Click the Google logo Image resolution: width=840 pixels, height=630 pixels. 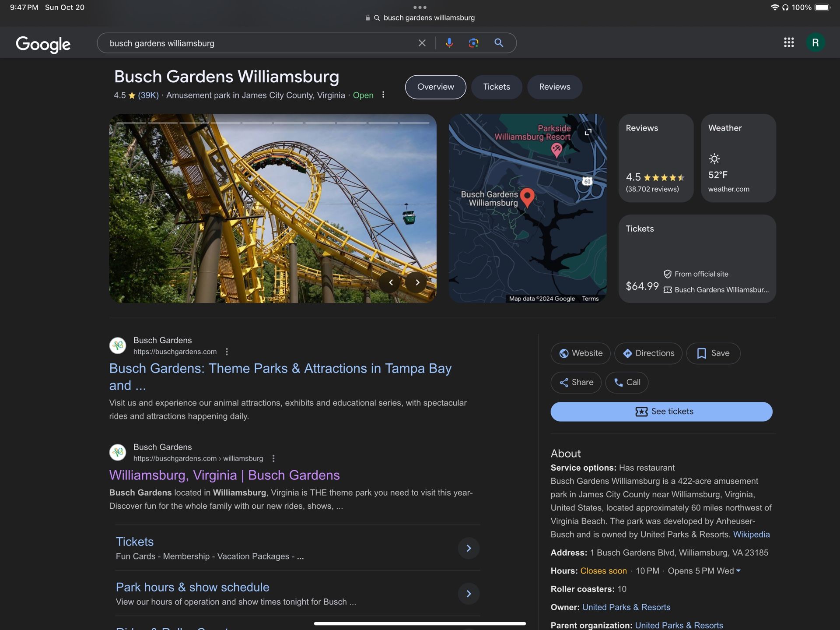(x=43, y=44)
